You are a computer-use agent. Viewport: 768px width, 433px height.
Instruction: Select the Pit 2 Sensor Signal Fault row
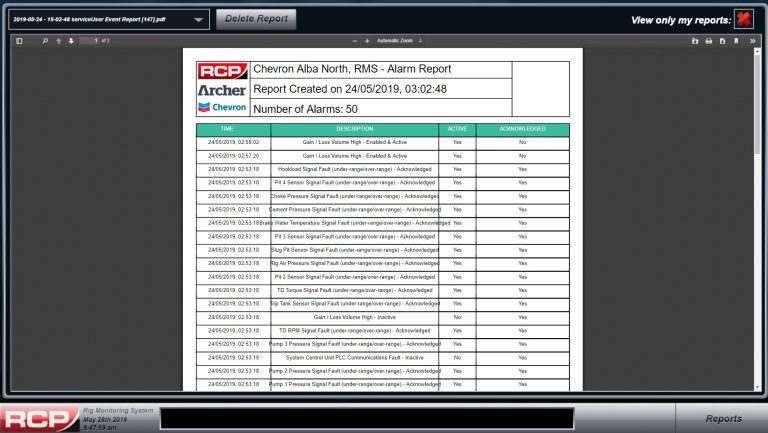(383, 277)
